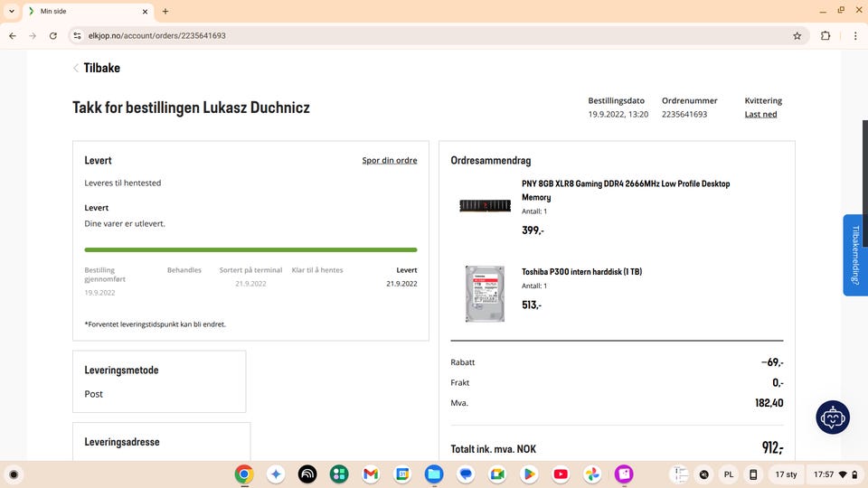Expand the tab search dropdown arrow
Screen dimensions: 868x488
[x=12, y=11]
